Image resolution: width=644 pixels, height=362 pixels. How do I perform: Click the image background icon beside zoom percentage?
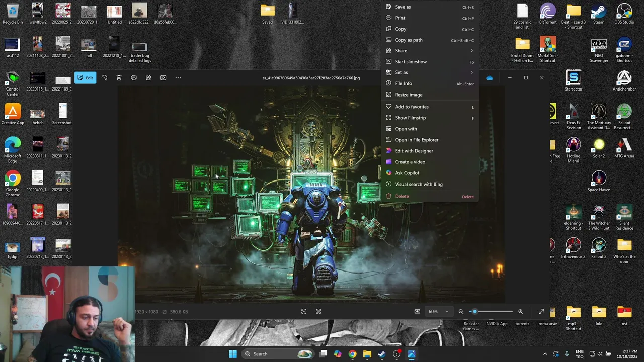[x=417, y=312]
